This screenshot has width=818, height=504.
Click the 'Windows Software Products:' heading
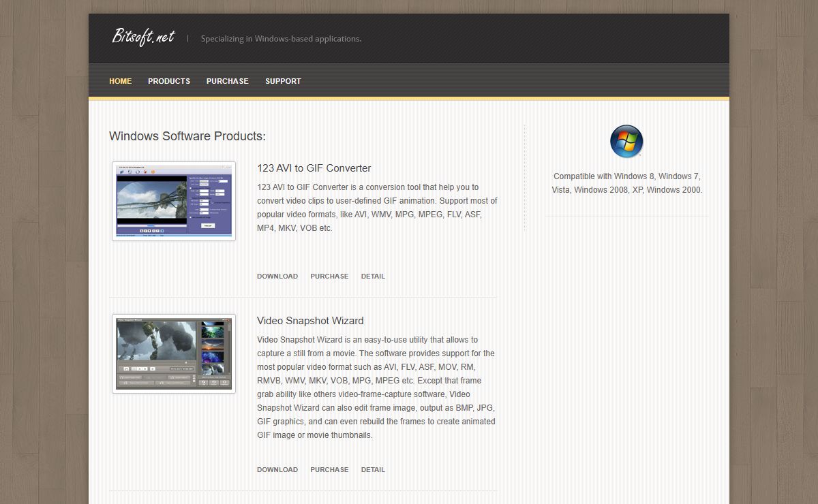click(x=187, y=136)
